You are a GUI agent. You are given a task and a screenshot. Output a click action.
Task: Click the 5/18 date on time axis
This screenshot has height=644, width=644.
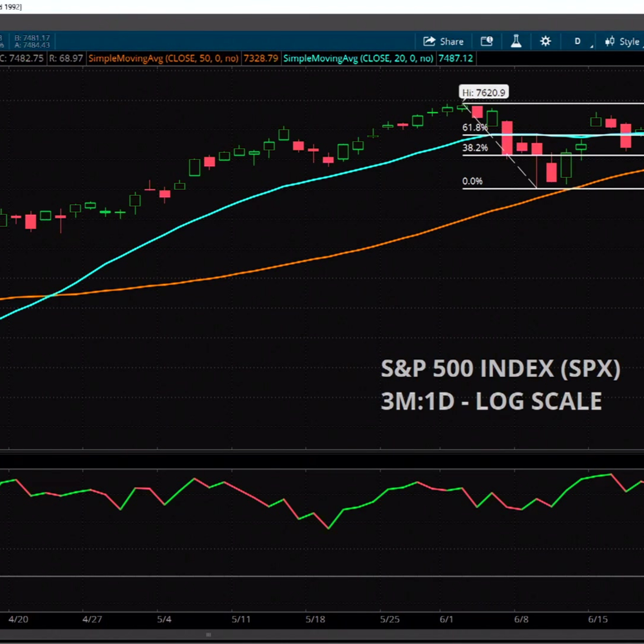point(315,619)
